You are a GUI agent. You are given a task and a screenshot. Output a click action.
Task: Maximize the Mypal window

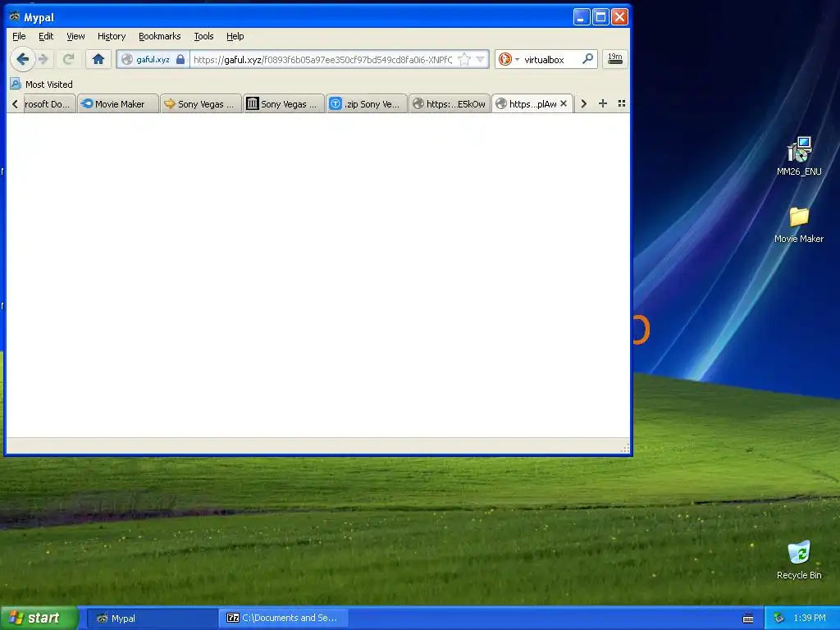[600, 17]
